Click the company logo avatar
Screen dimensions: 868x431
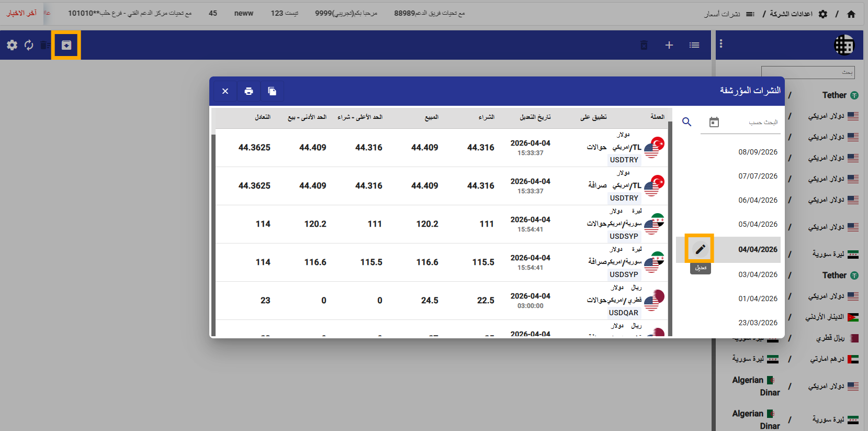(x=843, y=45)
